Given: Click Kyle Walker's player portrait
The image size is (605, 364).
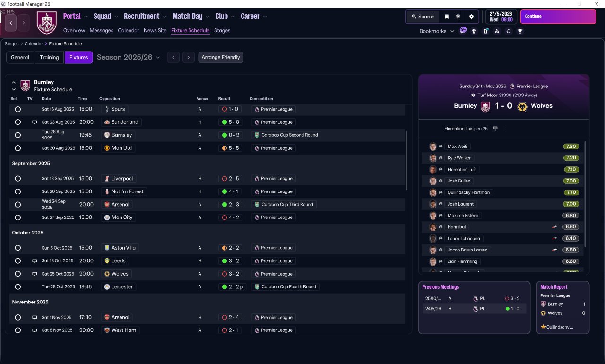Looking at the screenshot, I should coord(432,158).
